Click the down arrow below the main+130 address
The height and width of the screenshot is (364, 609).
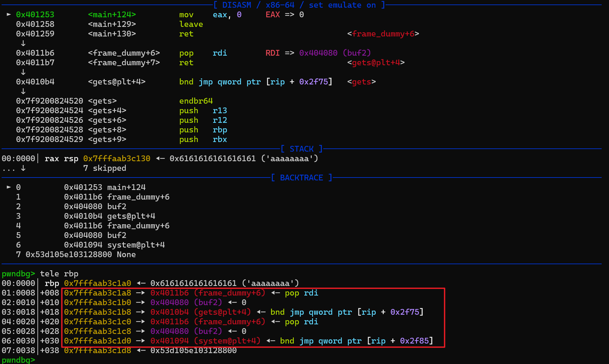[23, 43]
